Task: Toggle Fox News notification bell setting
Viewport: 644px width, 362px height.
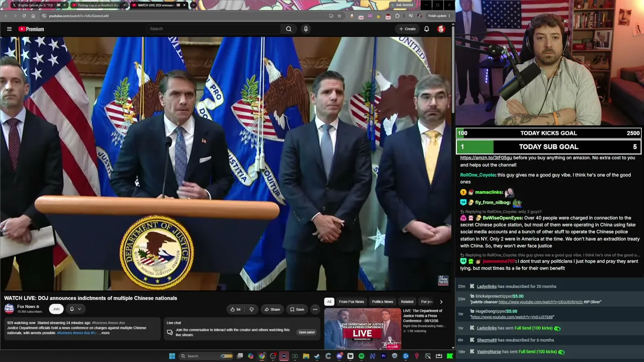Action: point(71,309)
